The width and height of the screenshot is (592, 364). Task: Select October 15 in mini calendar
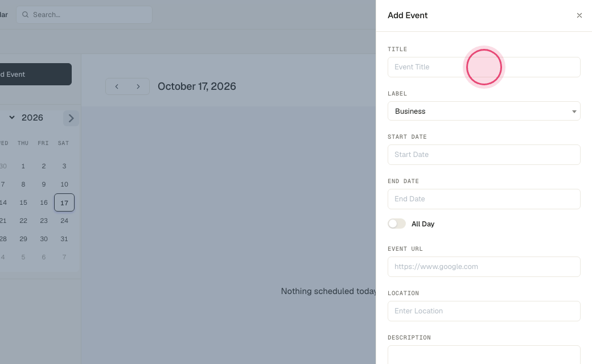[23, 203]
